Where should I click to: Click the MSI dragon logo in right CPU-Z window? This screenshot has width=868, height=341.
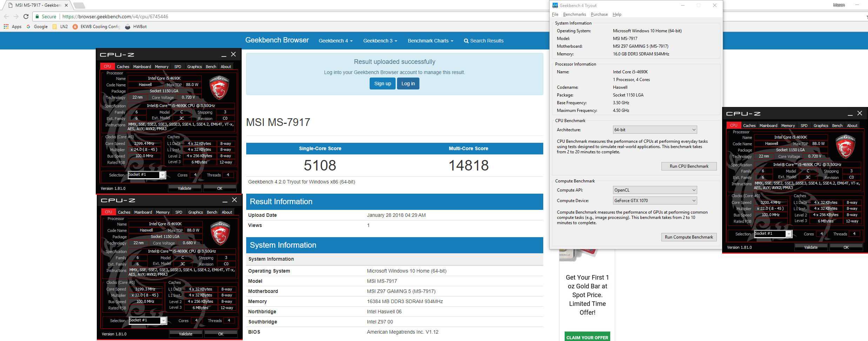click(x=846, y=146)
